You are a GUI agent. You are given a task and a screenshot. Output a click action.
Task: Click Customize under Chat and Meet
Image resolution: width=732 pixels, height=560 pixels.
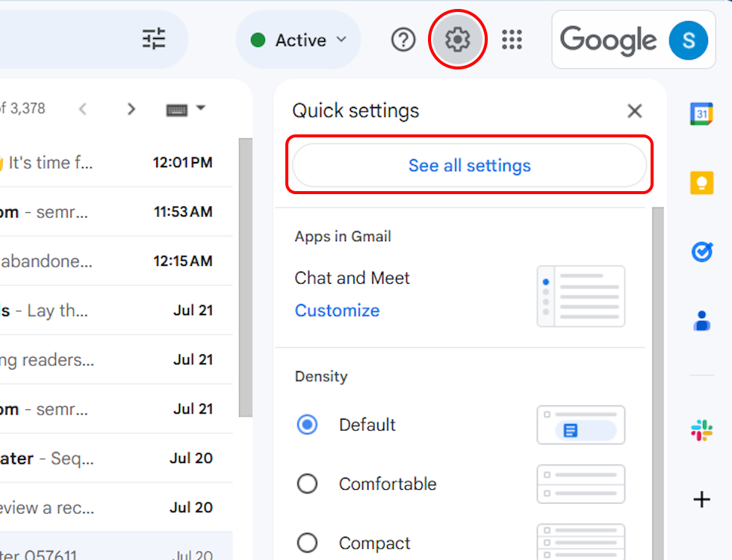click(x=337, y=310)
